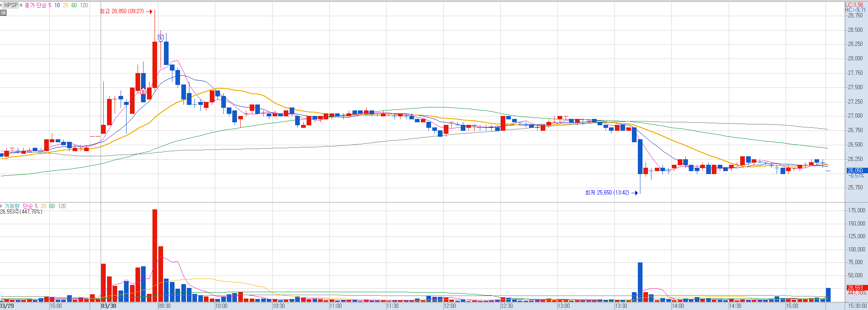Viewport: 868px width, 310px height.
Task: Click the 27,500 price axis label
Action: tap(855, 87)
